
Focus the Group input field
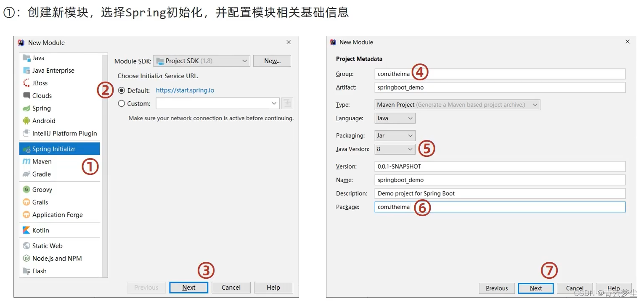(500, 74)
